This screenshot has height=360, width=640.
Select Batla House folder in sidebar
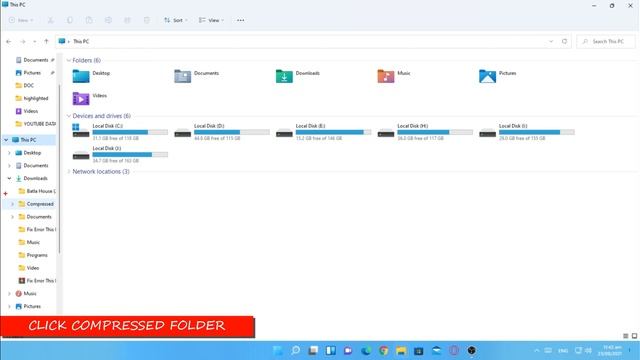tap(37, 191)
